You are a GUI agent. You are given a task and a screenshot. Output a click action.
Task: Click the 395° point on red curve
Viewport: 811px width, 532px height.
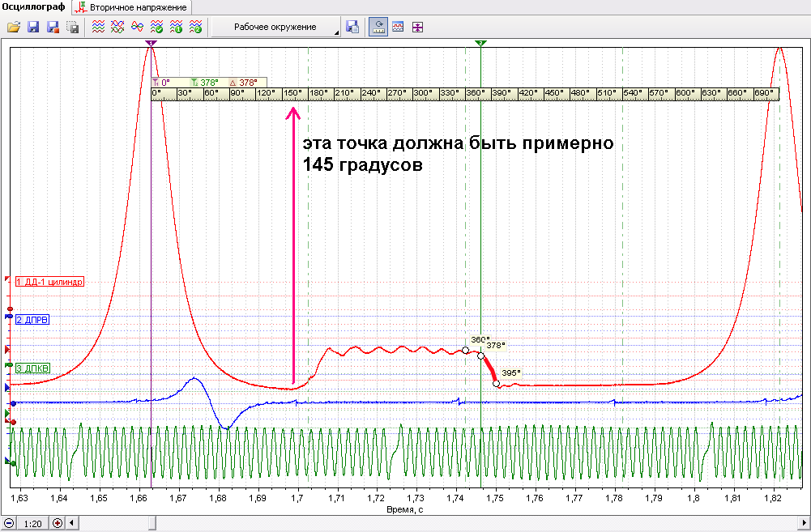pos(497,384)
